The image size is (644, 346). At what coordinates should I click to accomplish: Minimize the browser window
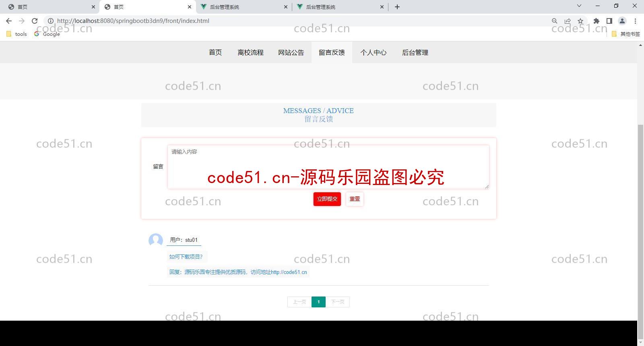pyautogui.click(x=598, y=6)
